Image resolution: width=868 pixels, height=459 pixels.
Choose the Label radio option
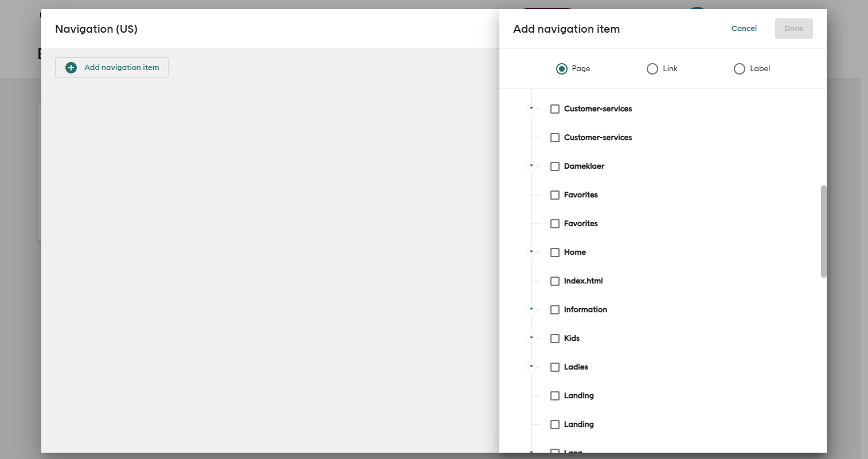tap(740, 69)
